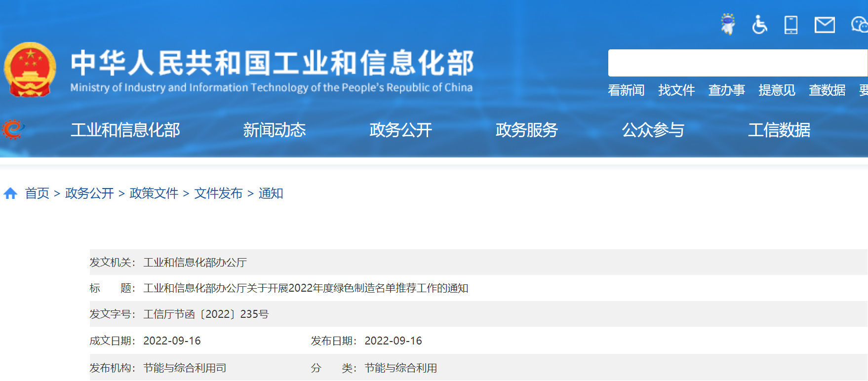
Task: Select the 查数据 search category
Action: 828,90
